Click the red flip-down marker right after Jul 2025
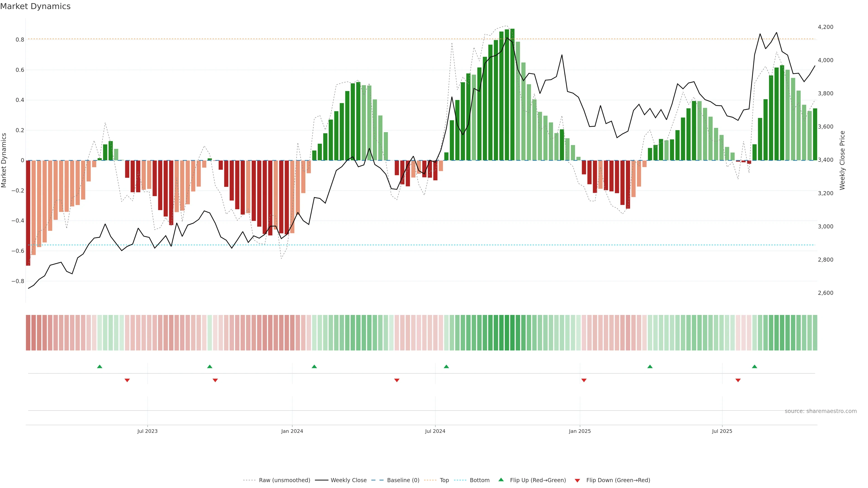868x488 pixels. [738, 380]
